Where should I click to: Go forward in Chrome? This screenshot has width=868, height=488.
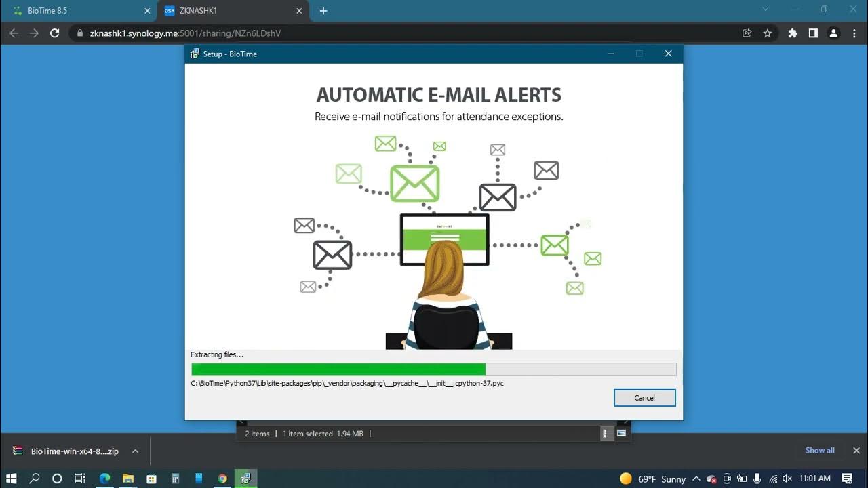pos(34,33)
